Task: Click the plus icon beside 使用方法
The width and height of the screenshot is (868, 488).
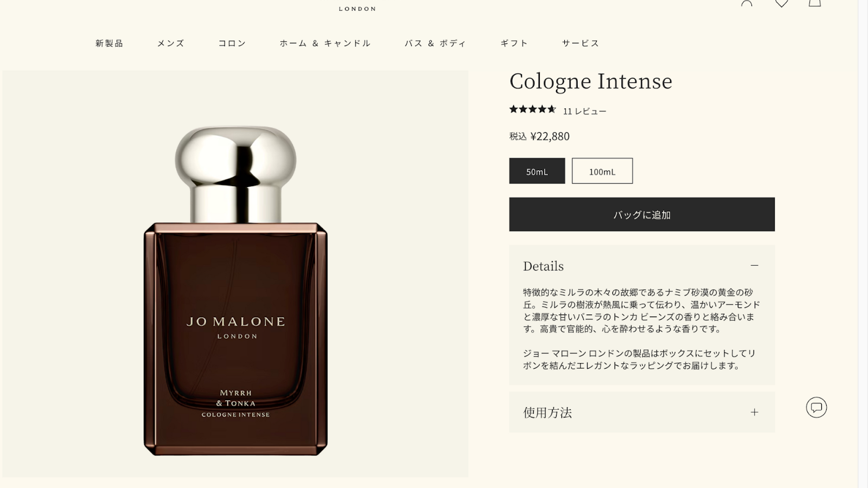Action: (x=755, y=413)
